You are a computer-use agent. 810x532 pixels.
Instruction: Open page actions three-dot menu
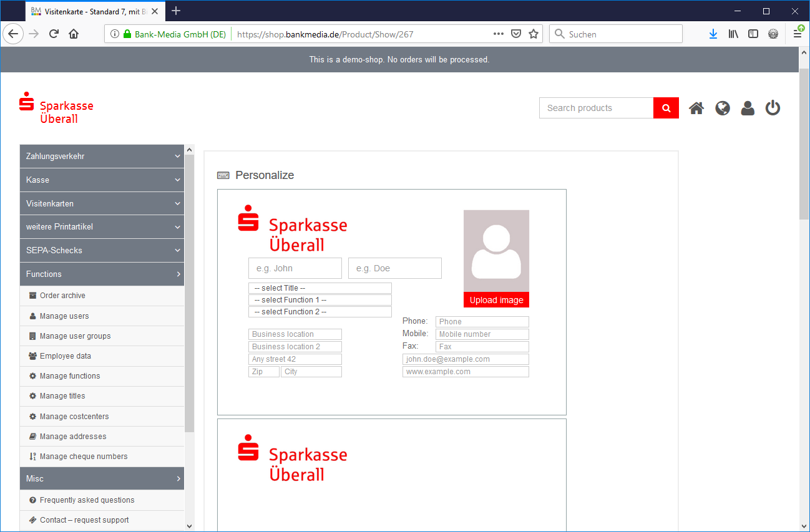498,34
